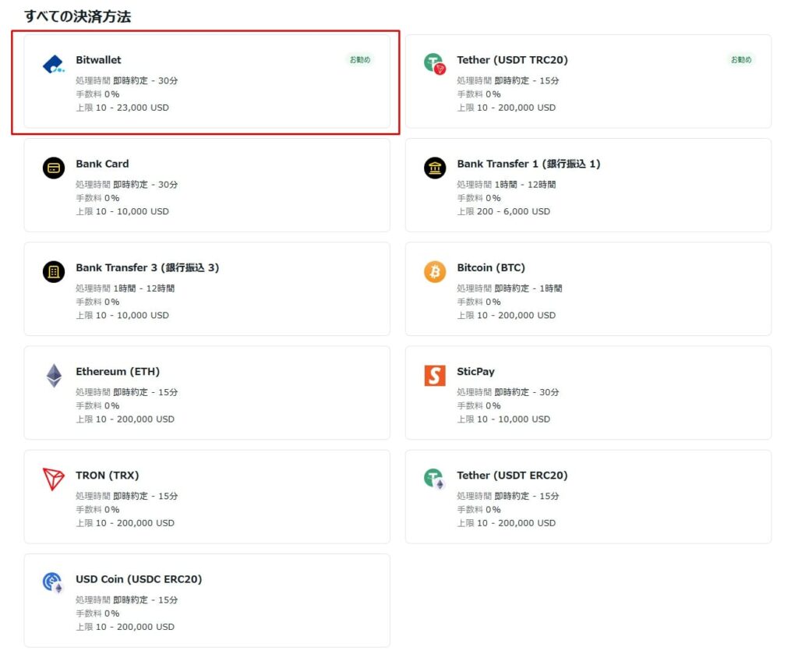Click the お勧め badge on Bitwallet

point(359,59)
